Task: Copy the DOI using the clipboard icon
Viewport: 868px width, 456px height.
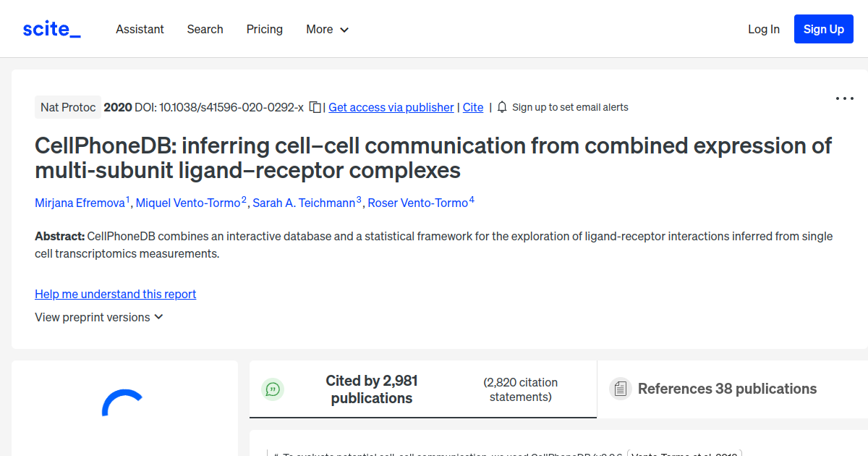Action: click(x=315, y=106)
